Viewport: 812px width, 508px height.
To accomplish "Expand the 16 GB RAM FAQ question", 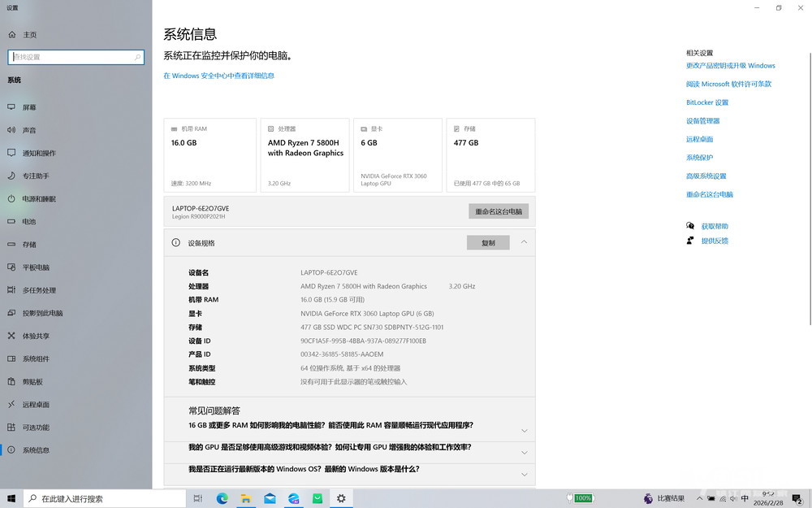I will tap(524, 431).
